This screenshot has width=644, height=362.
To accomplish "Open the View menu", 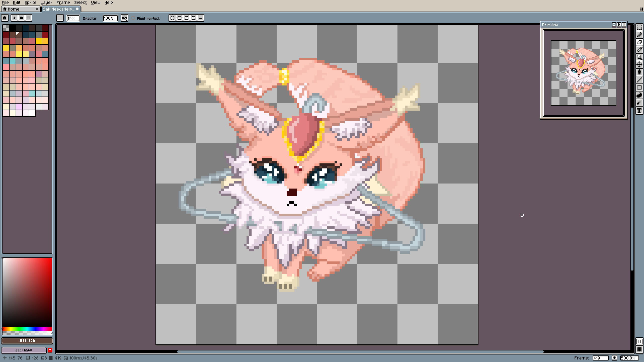I will 96,3.
